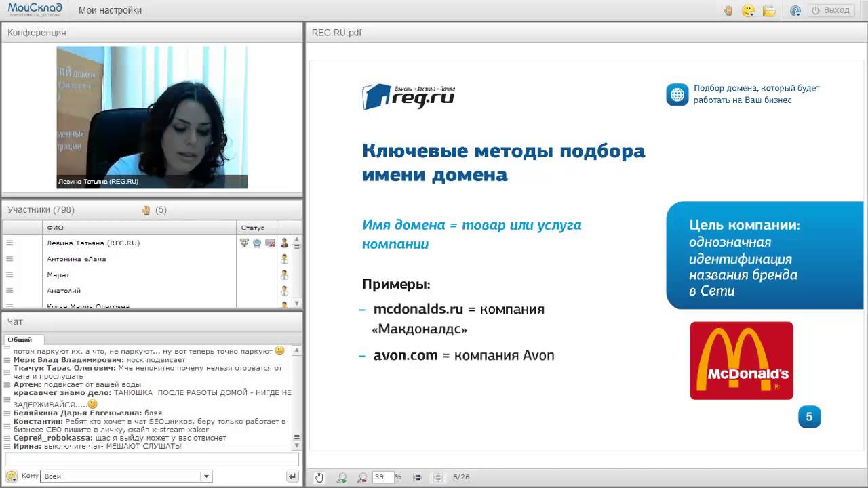Select participant Анатолий
This screenshot has height=488, width=868.
[x=64, y=291]
